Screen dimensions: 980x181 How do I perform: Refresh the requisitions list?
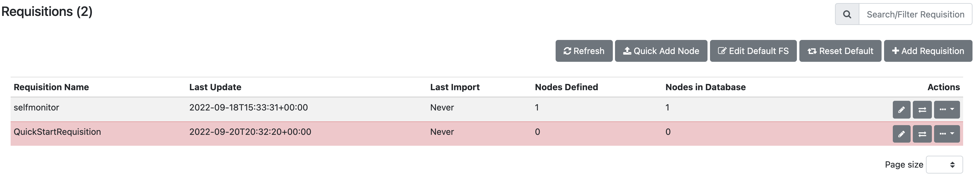[583, 51]
